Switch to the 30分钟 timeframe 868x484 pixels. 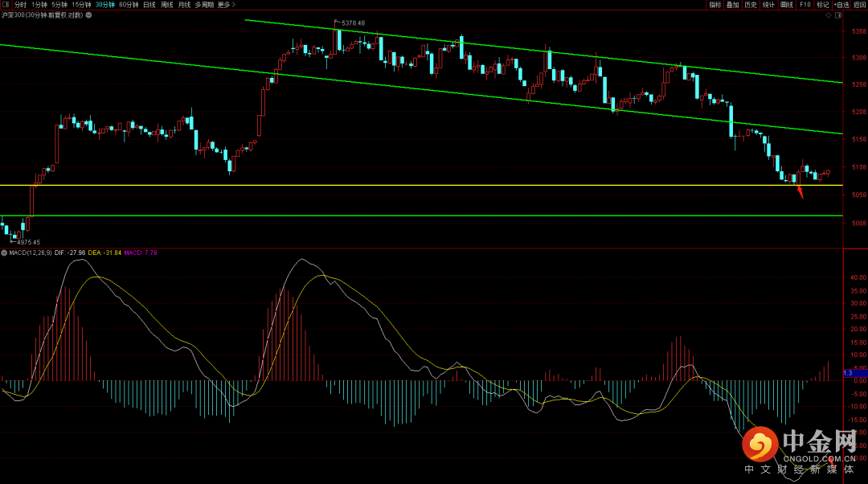click(x=105, y=5)
